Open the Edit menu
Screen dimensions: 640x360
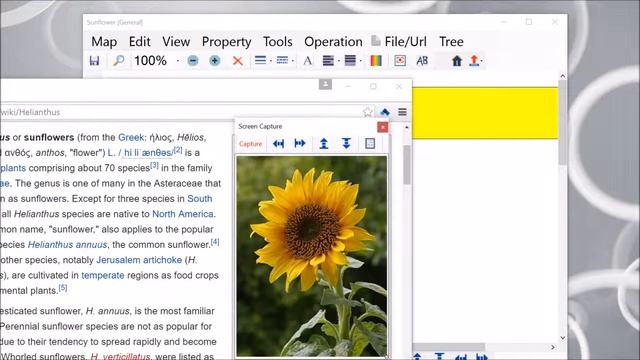click(x=140, y=42)
